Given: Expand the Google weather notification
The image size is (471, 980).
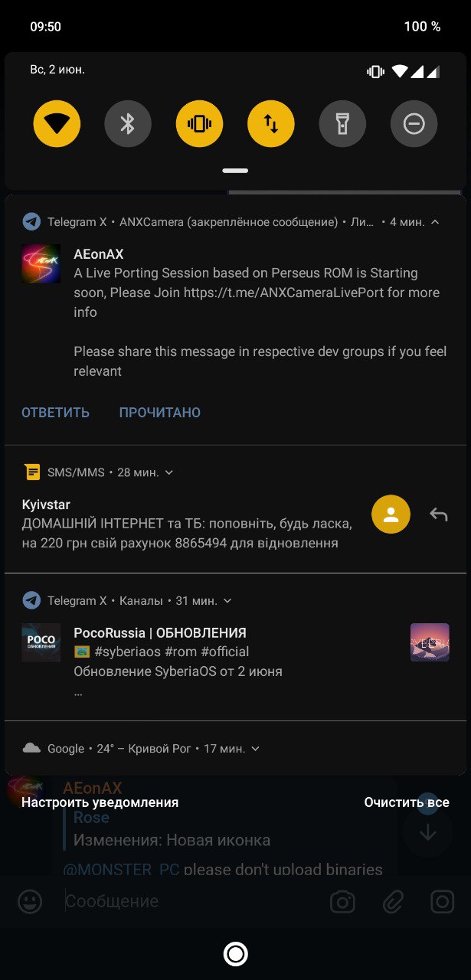Looking at the screenshot, I should tap(255, 749).
